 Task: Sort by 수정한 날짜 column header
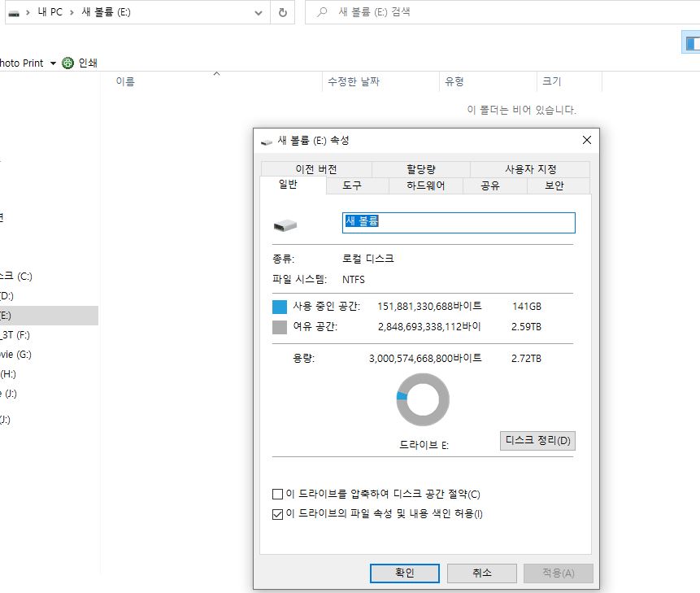click(354, 81)
